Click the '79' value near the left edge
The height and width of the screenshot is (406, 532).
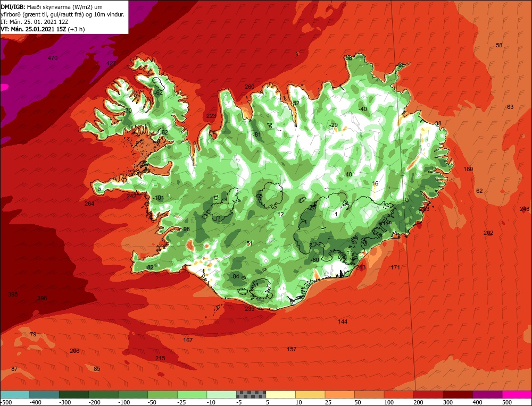click(x=33, y=334)
